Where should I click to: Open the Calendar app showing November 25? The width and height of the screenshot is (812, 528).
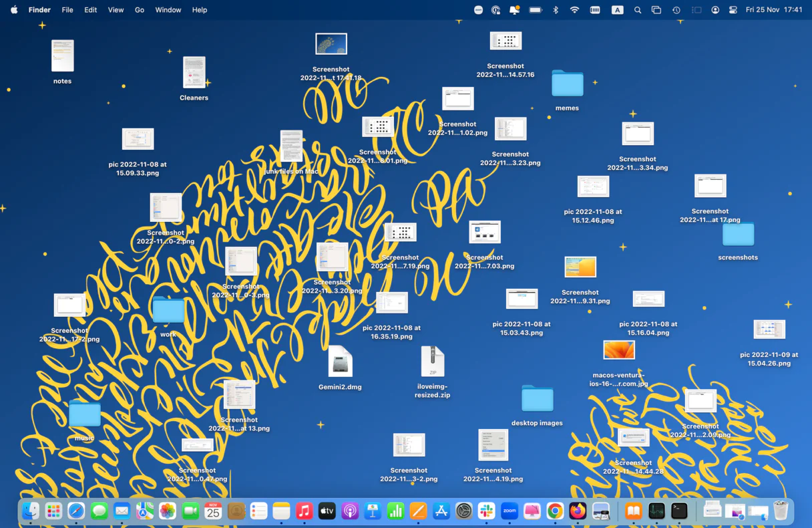point(213,511)
